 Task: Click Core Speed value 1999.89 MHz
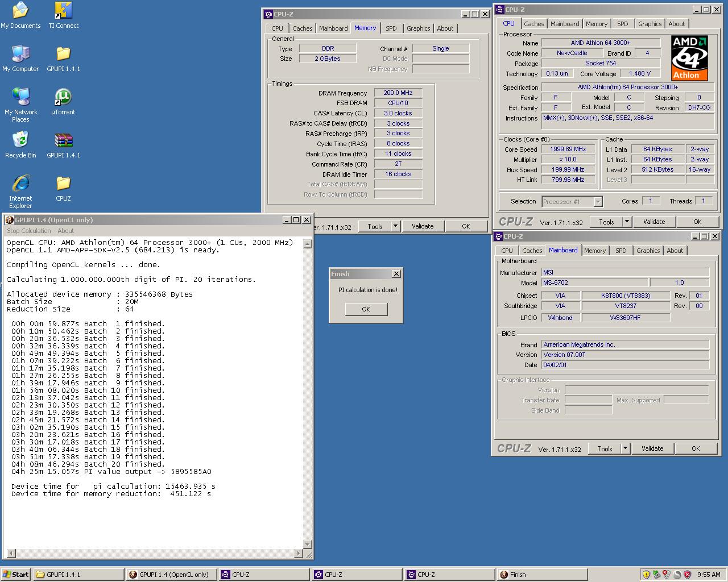[x=568, y=149]
